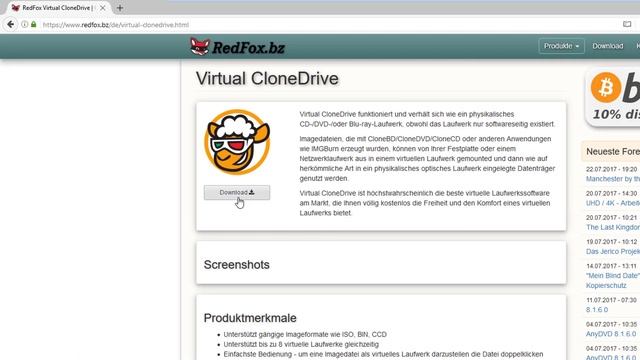Click the date text '14.07.2017 - 13:11'
The image size is (640, 360).
pos(611,266)
